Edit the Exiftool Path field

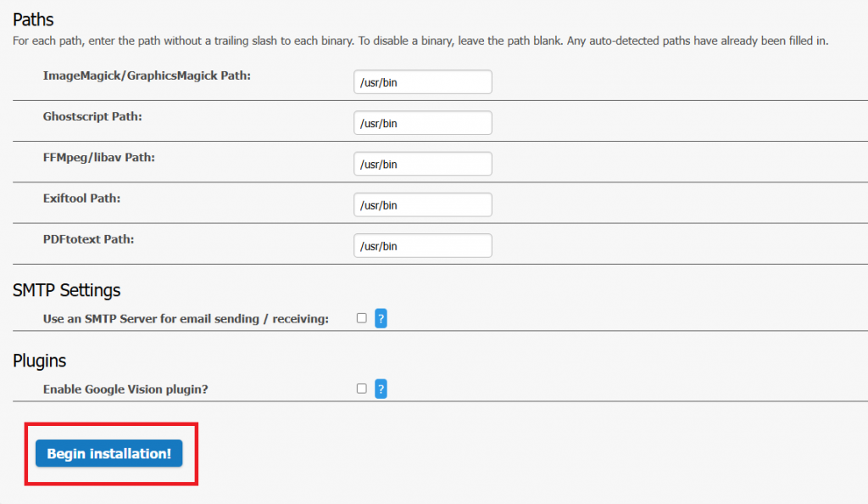(422, 204)
